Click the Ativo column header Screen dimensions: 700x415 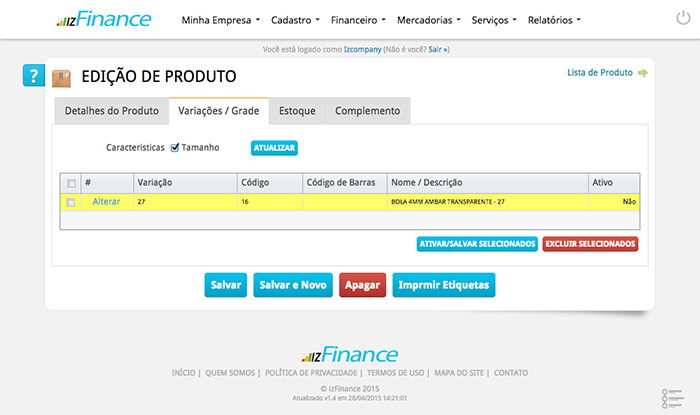[614, 183]
